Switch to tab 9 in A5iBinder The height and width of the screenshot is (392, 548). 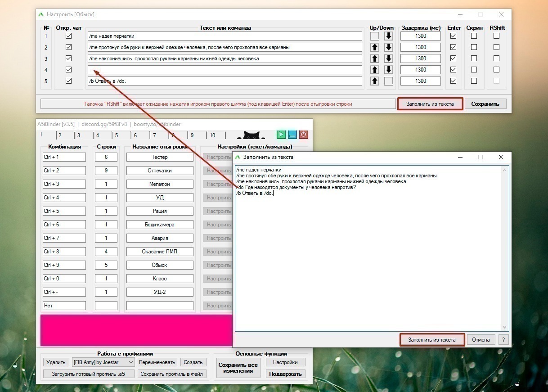pos(192,135)
